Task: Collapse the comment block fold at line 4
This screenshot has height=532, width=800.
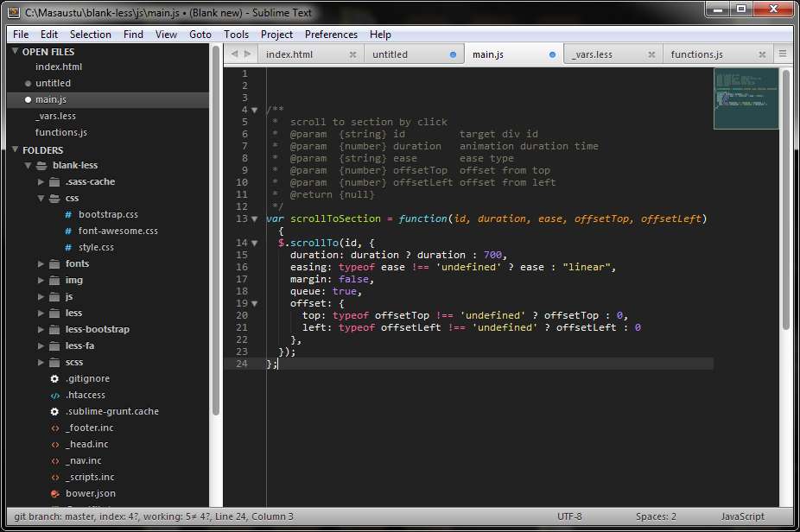Action: (252, 110)
